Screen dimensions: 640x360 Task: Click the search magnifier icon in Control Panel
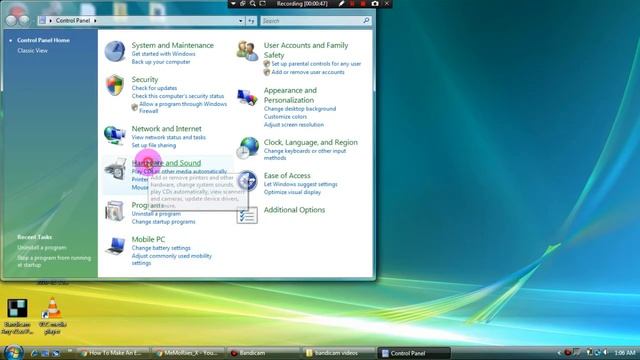(366, 20)
